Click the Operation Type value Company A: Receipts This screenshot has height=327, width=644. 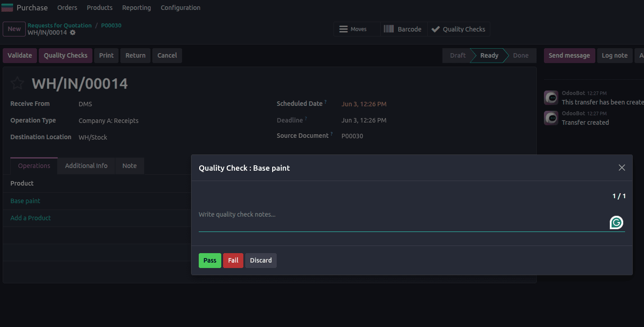[x=109, y=121]
